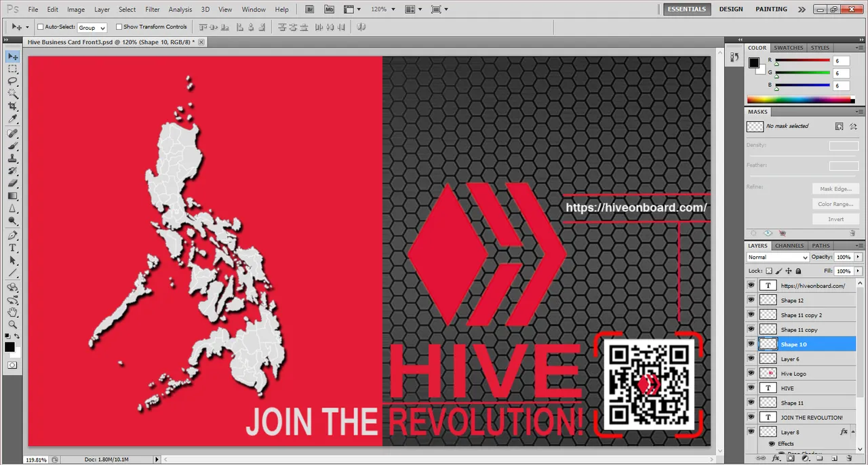
Task: Hide the Hive Logo layer
Action: pos(751,373)
